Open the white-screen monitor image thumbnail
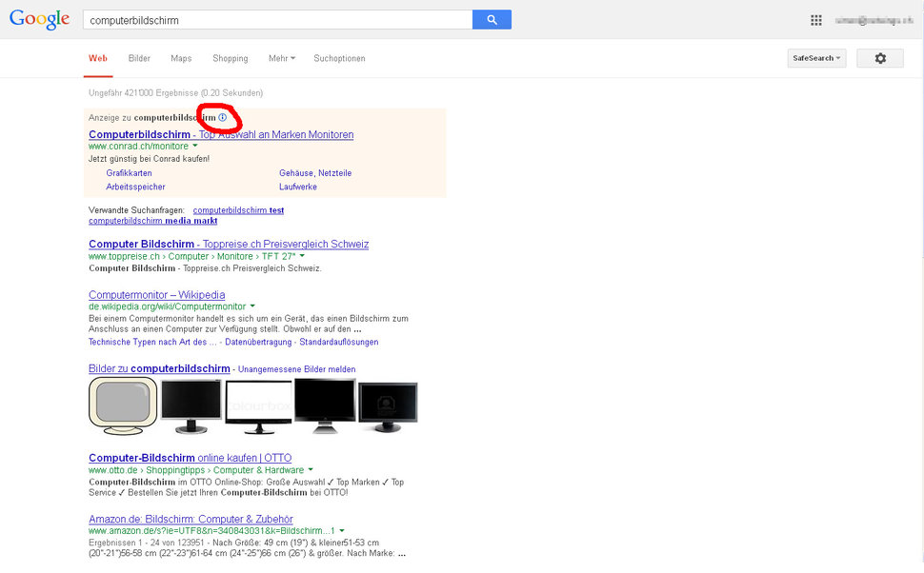The height and width of the screenshot is (573, 924). pos(257,405)
